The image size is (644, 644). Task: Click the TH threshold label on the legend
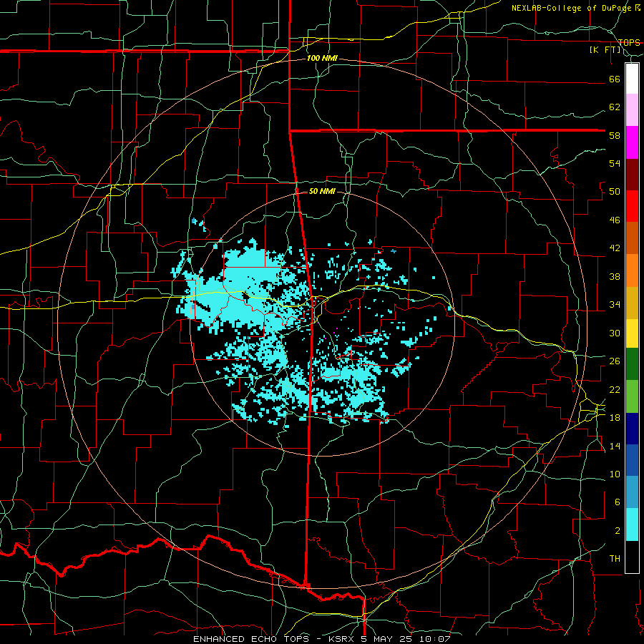pos(615,559)
